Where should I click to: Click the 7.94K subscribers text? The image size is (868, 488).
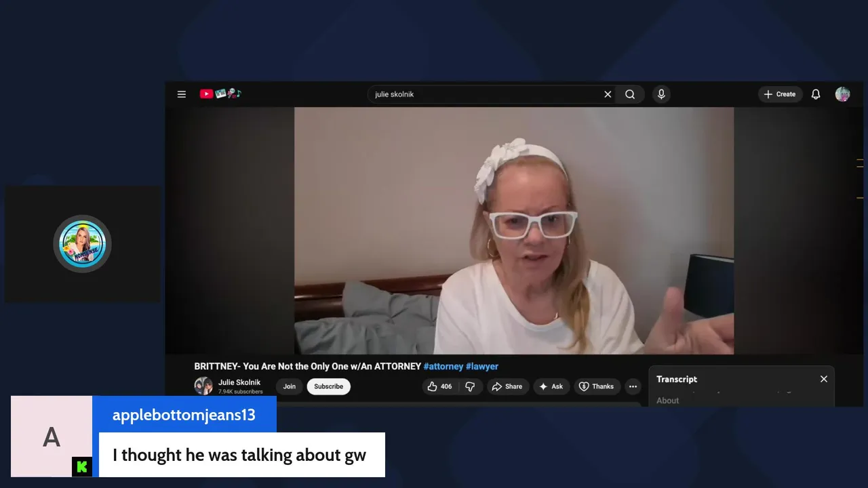[241, 392]
